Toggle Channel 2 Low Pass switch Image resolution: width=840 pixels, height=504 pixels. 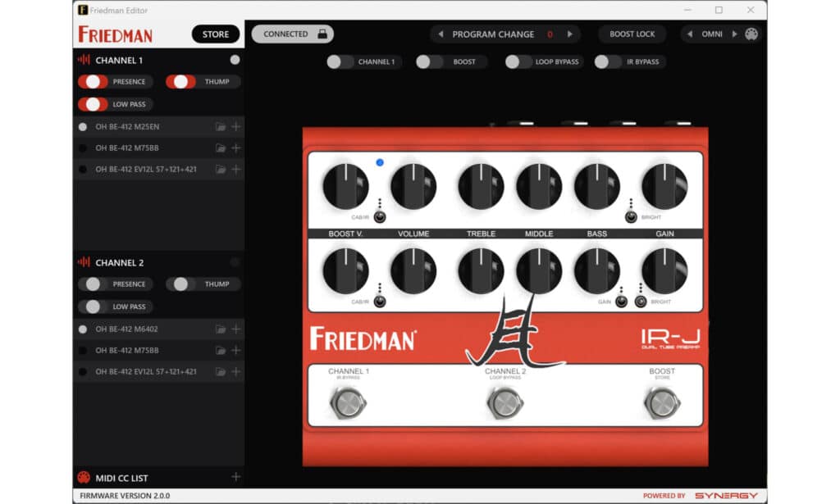(94, 306)
